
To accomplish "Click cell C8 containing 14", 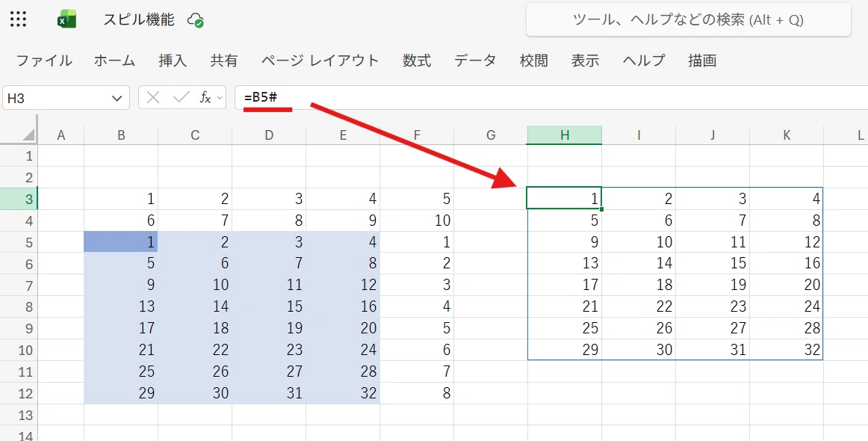I will click(x=195, y=307).
